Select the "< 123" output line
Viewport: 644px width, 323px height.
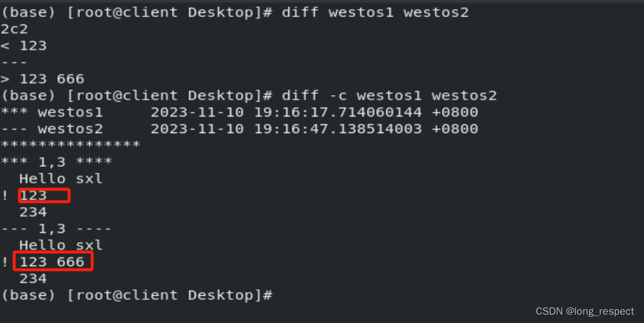24,46
